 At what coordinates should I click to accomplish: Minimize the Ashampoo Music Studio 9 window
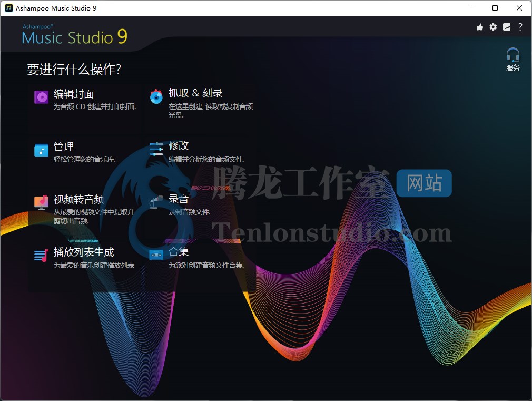pos(471,8)
